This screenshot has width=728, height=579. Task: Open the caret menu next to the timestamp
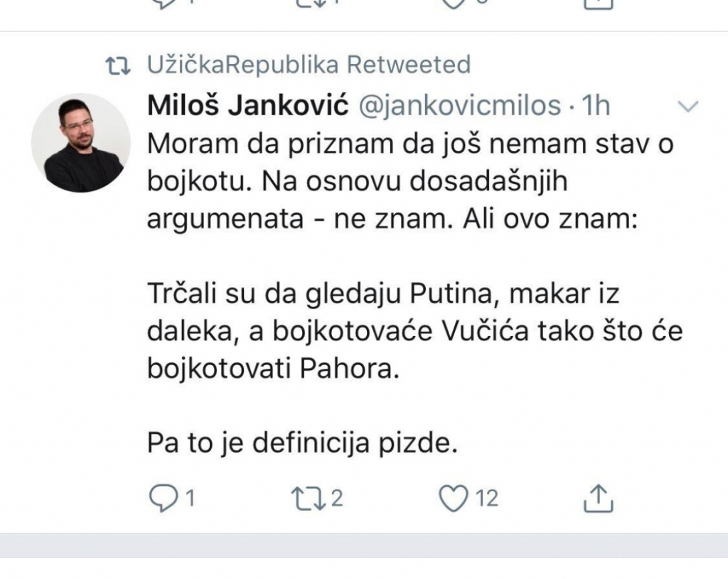click(687, 108)
